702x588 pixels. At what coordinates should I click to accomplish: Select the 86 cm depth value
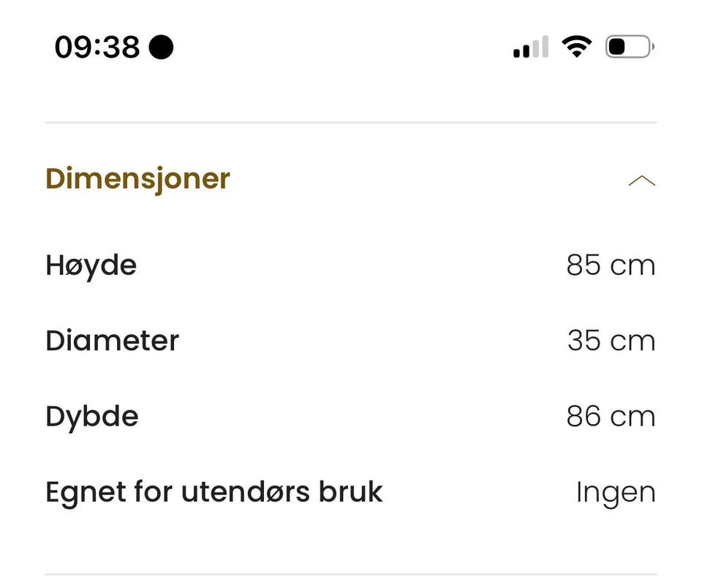coord(610,416)
